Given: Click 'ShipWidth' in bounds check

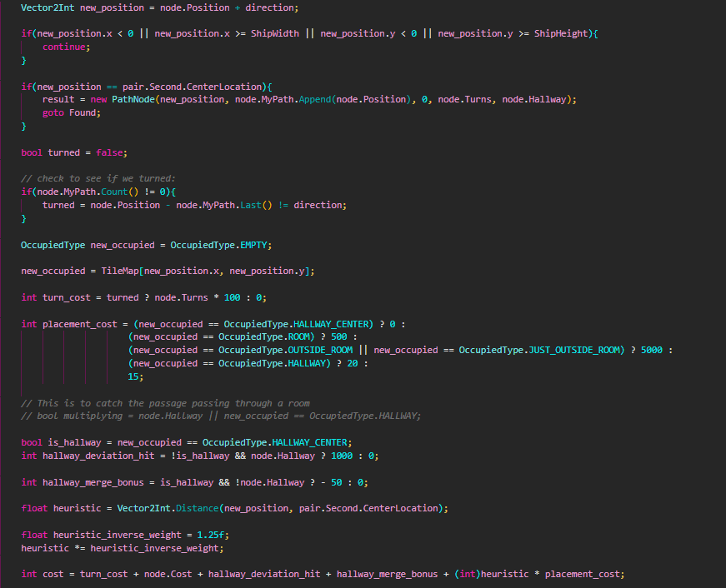Looking at the screenshot, I should click(x=275, y=34).
